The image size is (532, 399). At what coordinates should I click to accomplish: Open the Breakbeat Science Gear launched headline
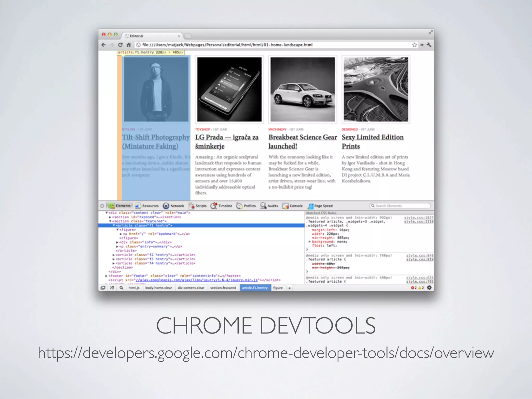[303, 142]
